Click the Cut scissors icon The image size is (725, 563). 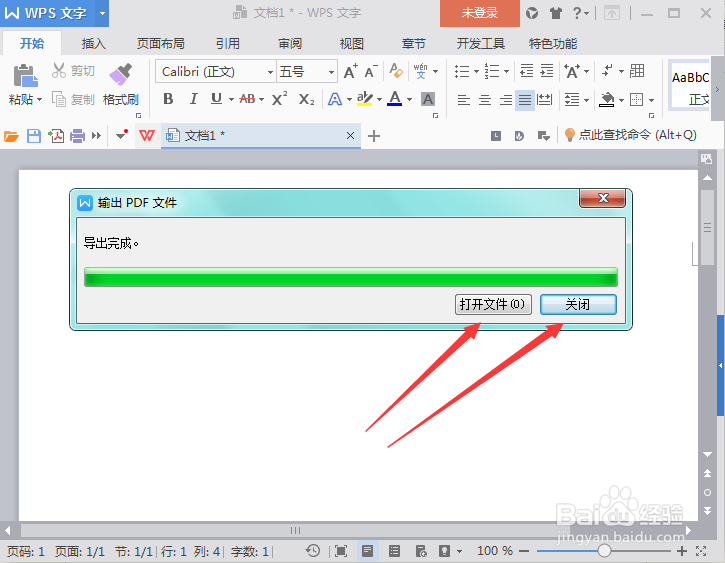59,71
